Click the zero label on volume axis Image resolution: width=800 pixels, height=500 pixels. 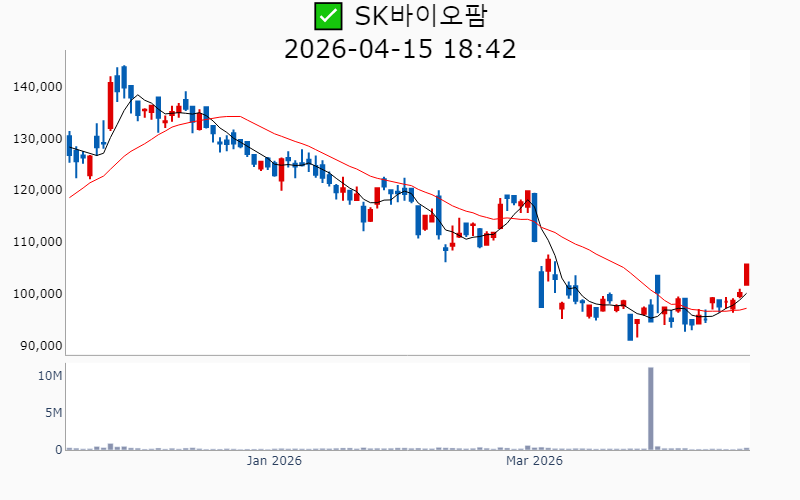point(59,450)
